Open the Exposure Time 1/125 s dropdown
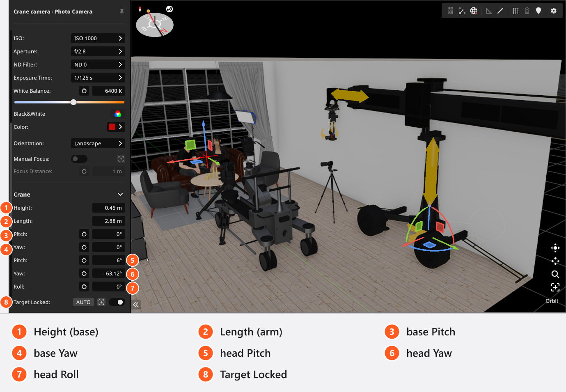 (x=98, y=78)
